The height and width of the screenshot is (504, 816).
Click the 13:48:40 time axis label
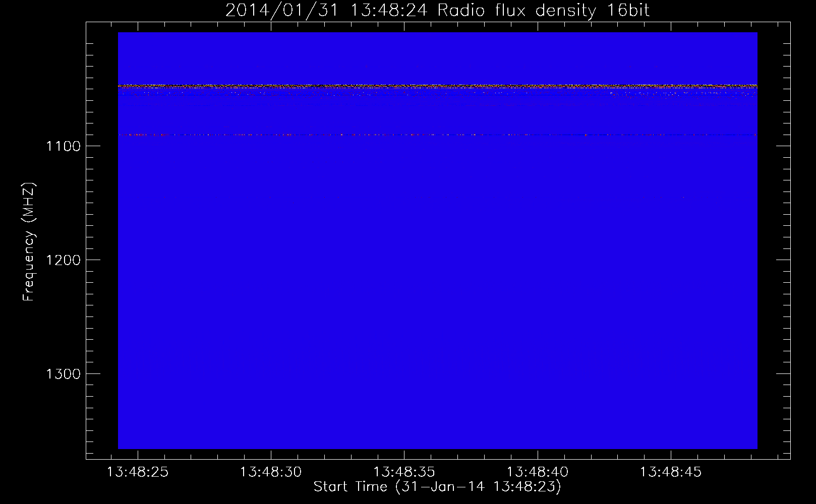point(538,472)
